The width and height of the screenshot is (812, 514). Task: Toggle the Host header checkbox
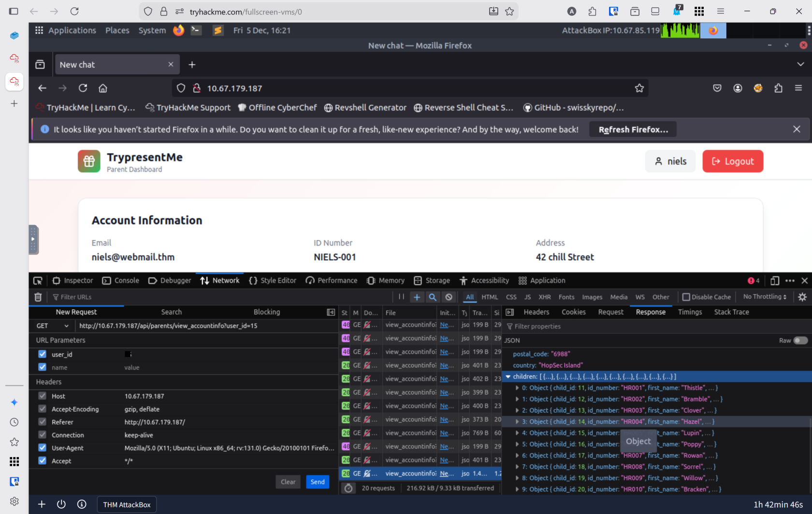(x=43, y=396)
